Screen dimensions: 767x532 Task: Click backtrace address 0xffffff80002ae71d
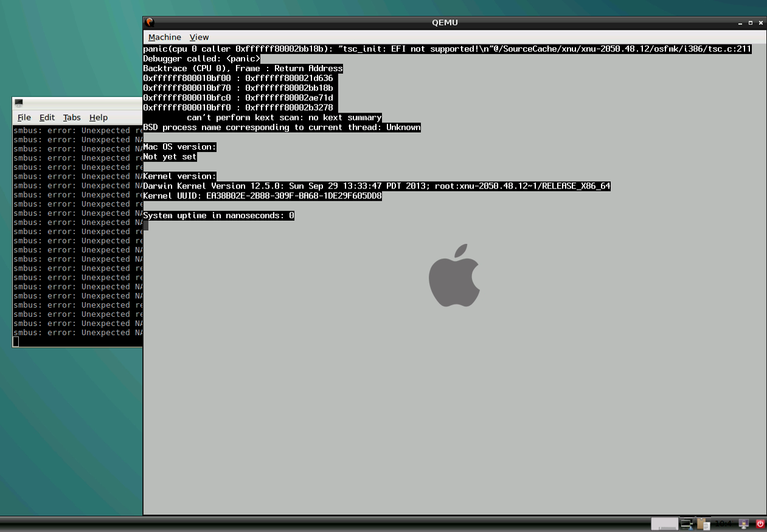click(x=289, y=98)
